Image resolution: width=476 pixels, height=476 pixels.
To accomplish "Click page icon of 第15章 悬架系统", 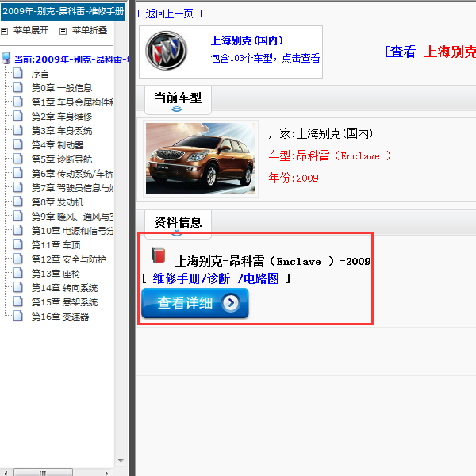I will pyautogui.click(x=18, y=301).
